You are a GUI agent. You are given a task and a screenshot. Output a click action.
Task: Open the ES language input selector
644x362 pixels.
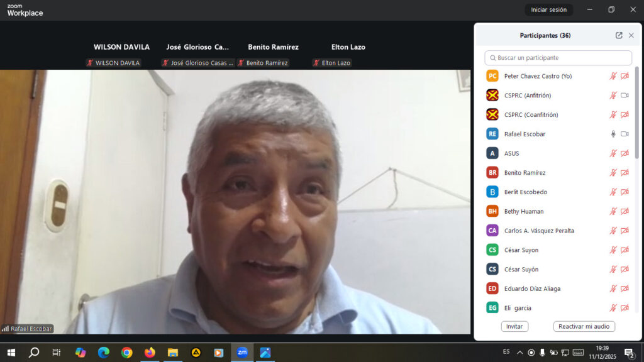click(x=506, y=352)
